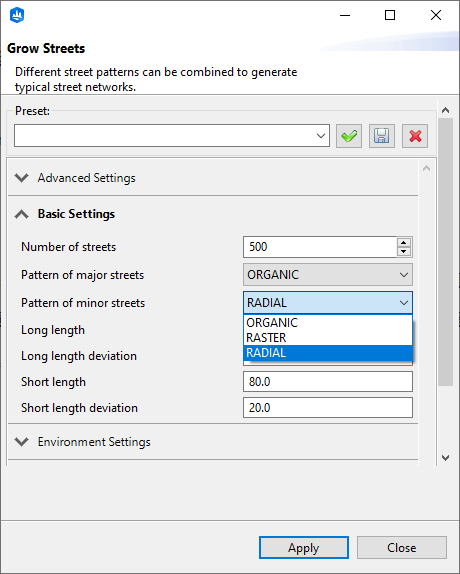Open Pattern of major streets dropdown

(x=328, y=275)
